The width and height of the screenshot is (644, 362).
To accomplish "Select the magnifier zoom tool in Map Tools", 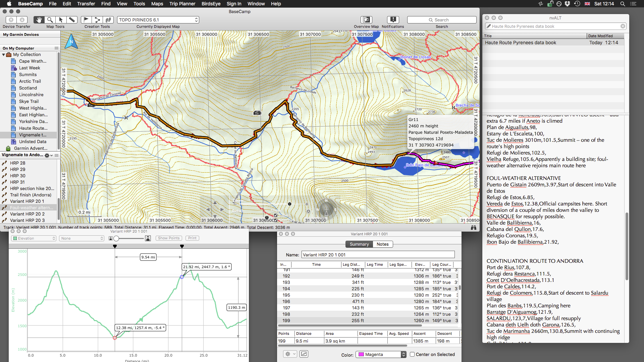I will [x=50, y=20].
